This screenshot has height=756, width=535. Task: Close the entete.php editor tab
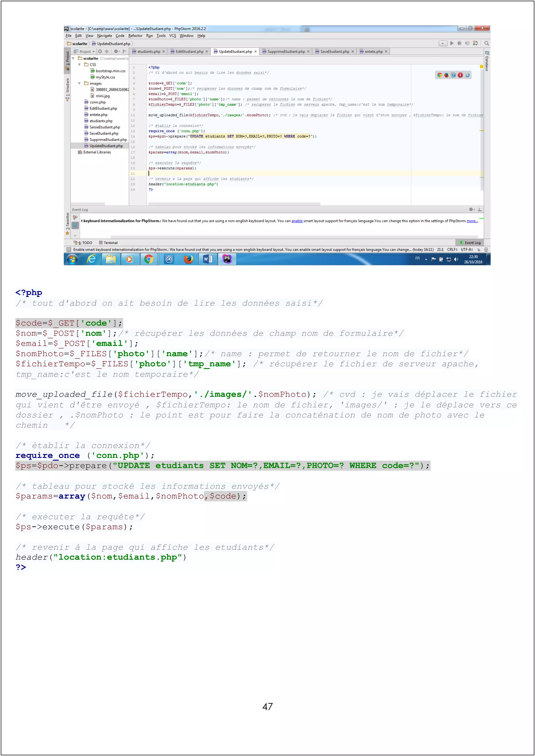386,52
